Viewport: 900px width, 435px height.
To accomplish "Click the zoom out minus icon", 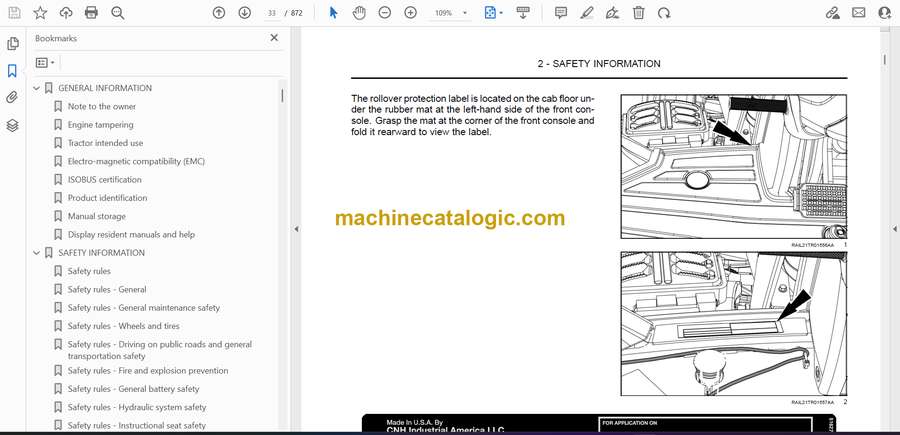I will (x=385, y=13).
